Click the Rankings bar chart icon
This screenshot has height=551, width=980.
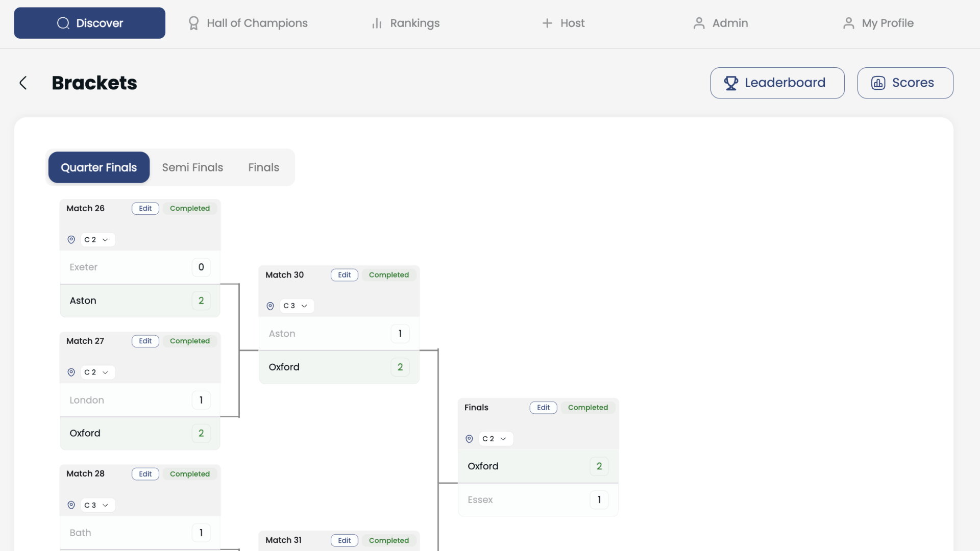[377, 23]
